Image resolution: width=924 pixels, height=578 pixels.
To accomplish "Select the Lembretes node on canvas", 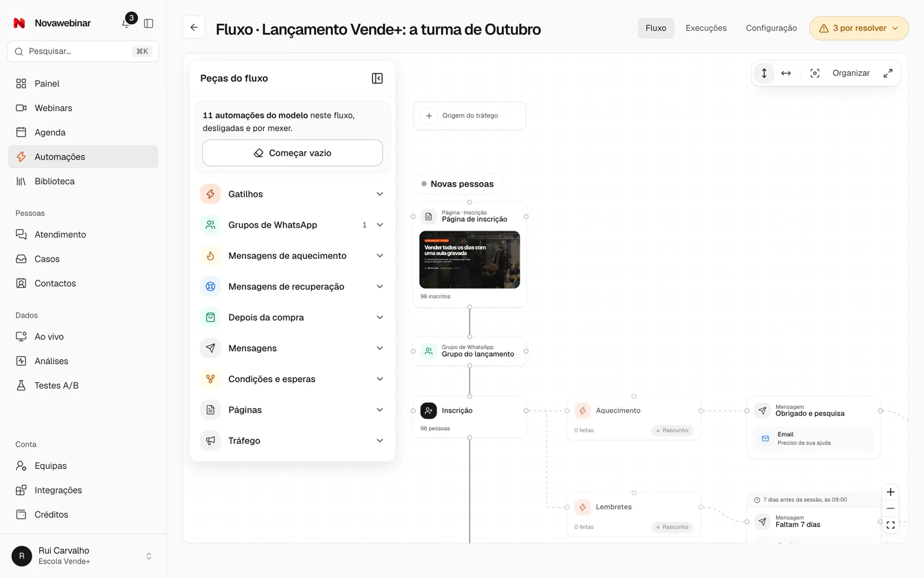I will pos(634,516).
